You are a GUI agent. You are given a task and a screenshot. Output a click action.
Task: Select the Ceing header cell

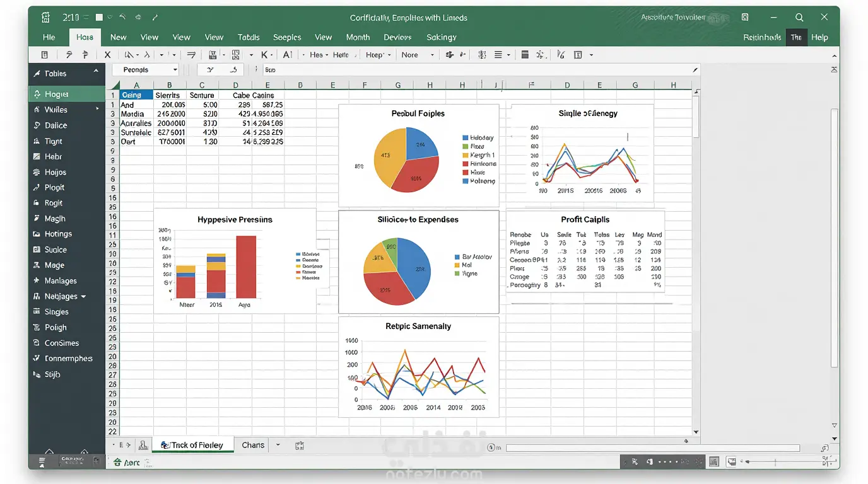pos(137,95)
